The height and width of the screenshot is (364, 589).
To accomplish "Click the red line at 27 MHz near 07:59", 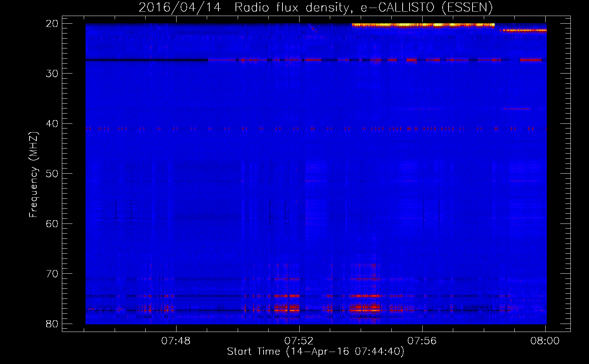I will pyautogui.click(x=531, y=60).
